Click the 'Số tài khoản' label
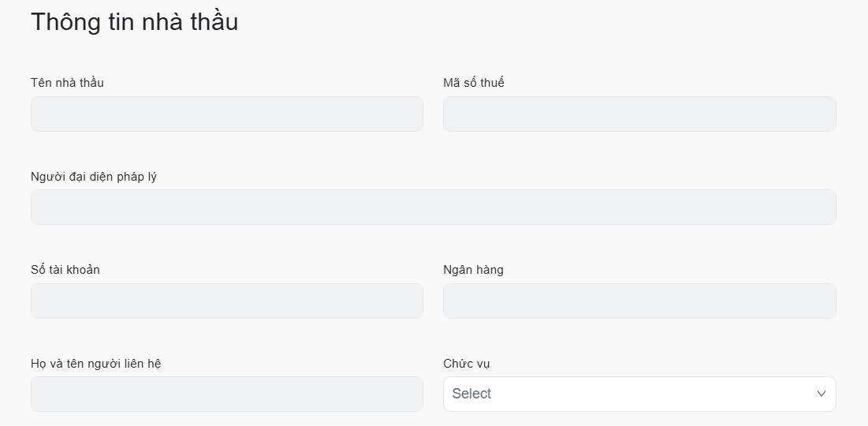 tap(65, 270)
